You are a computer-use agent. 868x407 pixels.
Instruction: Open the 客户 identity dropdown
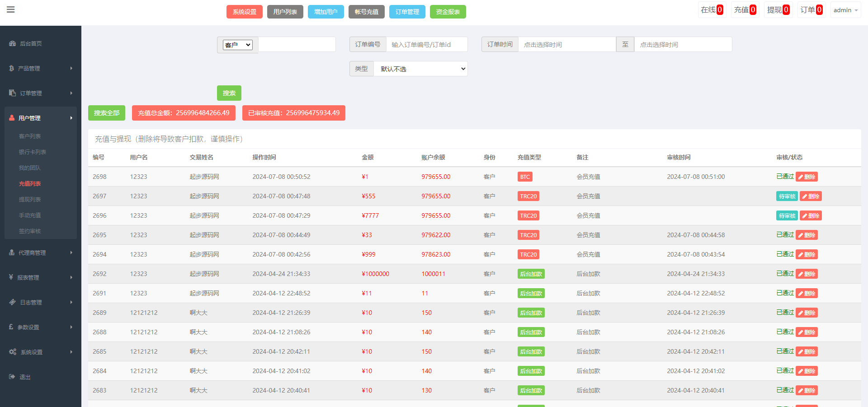237,45
